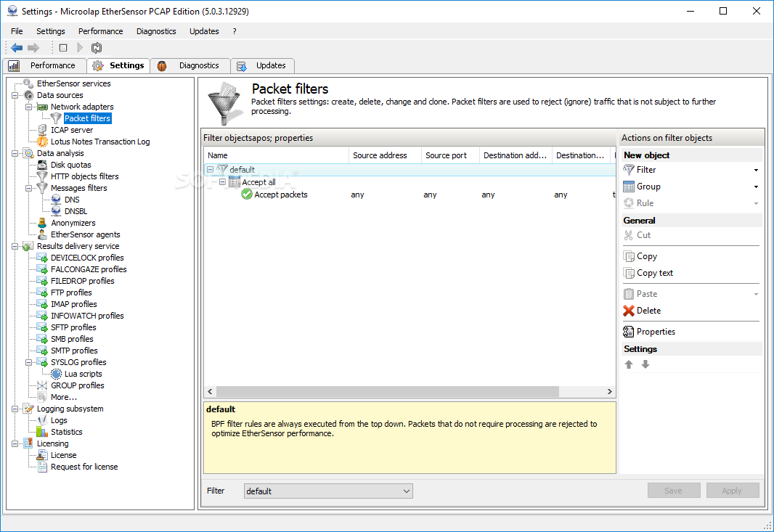Image resolution: width=774 pixels, height=532 pixels.
Task: Click the back arrow toolbar icon
Action: [x=17, y=48]
